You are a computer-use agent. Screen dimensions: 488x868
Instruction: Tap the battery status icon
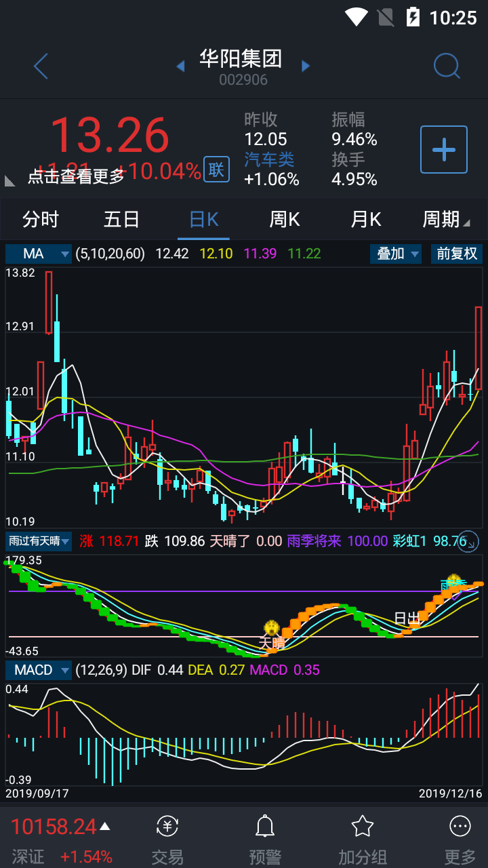coord(412,17)
